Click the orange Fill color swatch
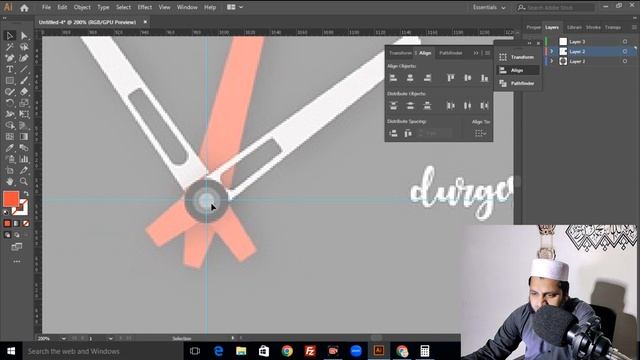The image size is (640, 360). click(11, 199)
